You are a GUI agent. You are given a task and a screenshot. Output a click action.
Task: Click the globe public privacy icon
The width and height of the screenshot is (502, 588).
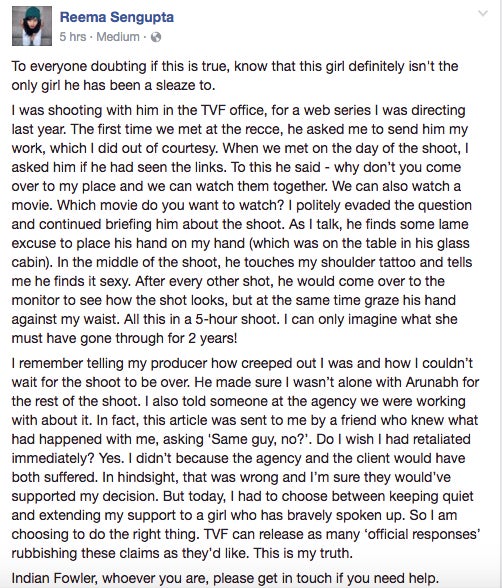pos(156,37)
